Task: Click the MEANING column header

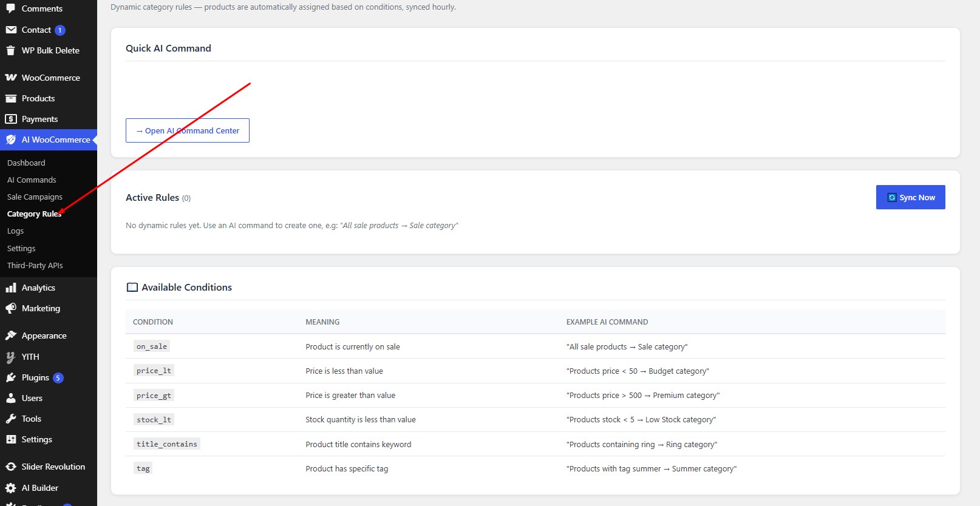Action: click(x=322, y=322)
